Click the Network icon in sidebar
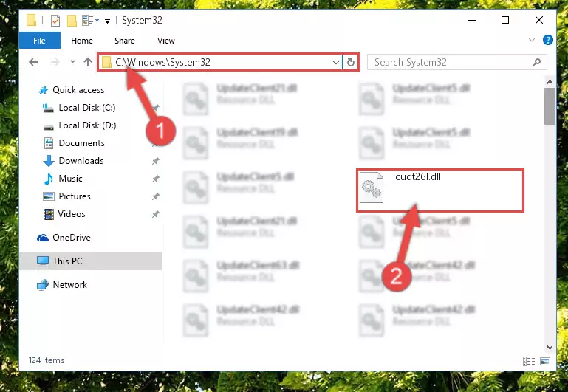Image resolution: width=568 pixels, height=392 pixels. pyautogui.click(x=43, y=285)
